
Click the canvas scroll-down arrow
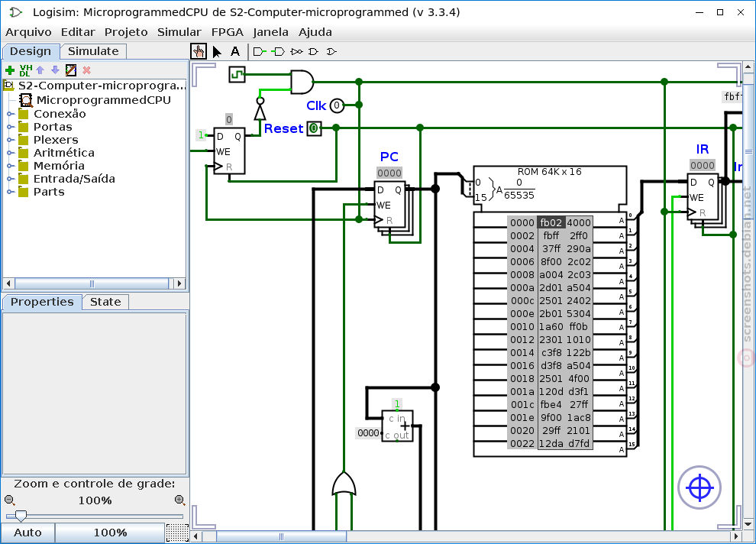click(748, 524)
